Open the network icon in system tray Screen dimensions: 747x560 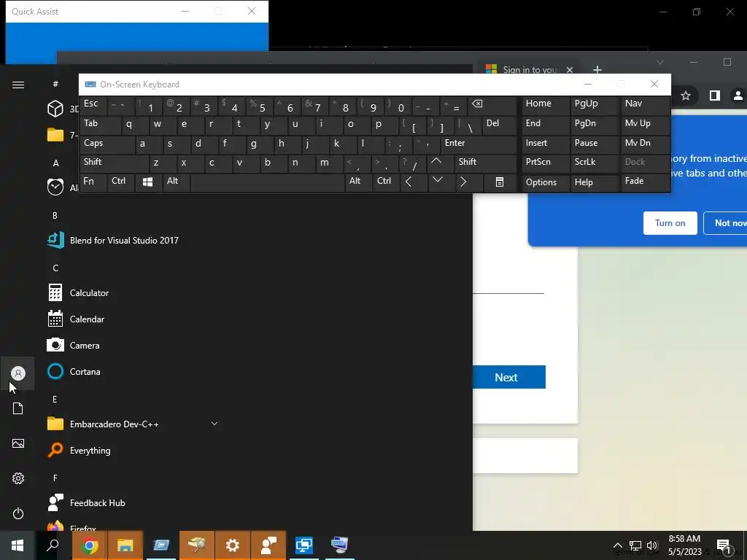635,545
